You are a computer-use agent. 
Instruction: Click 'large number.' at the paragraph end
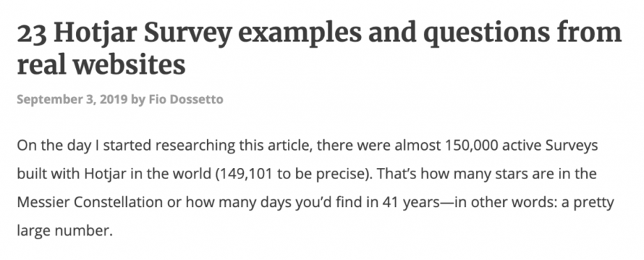coord(65,231)
